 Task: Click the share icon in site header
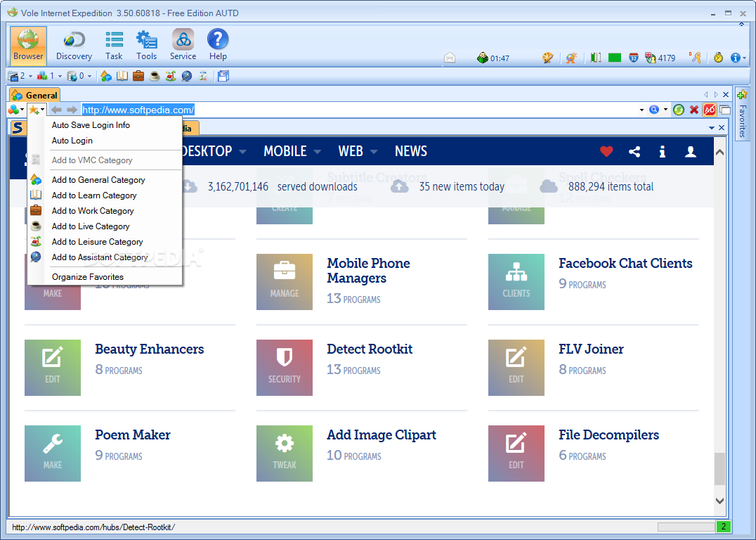tap(634, 152)
